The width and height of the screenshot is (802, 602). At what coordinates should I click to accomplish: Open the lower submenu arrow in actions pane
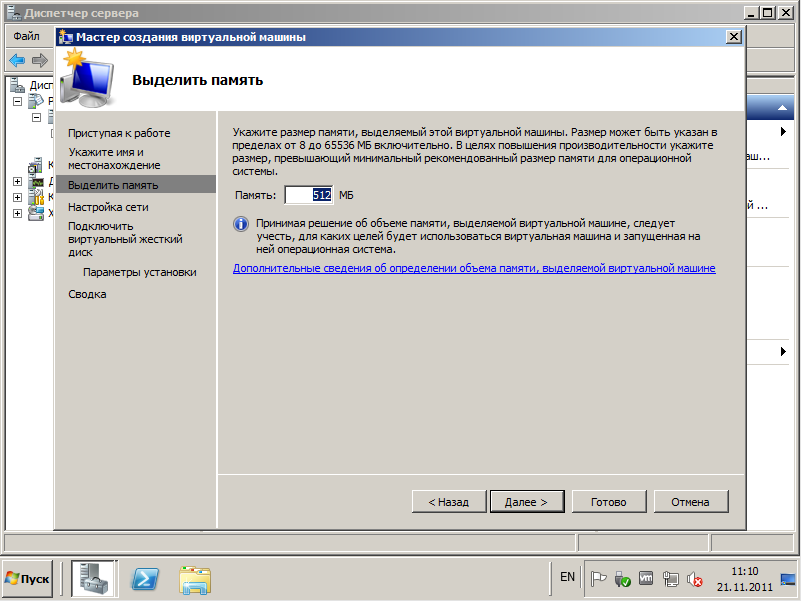pos(783,351)
